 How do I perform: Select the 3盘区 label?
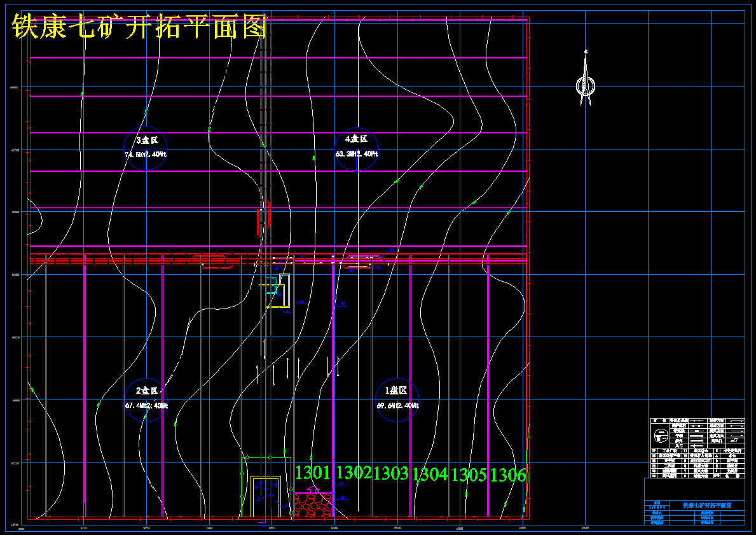(x=148, y=141)
